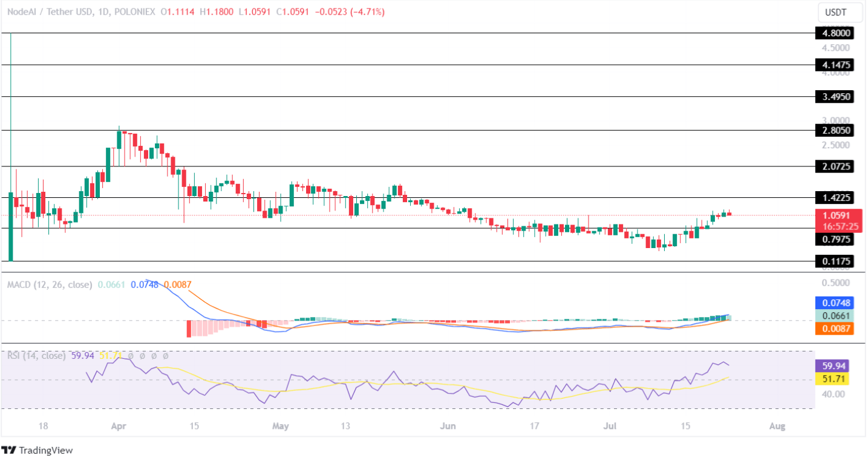Screen dimensions: 868x458
Task: Select the 4.8000 price level label
Action: click(834, 33)
